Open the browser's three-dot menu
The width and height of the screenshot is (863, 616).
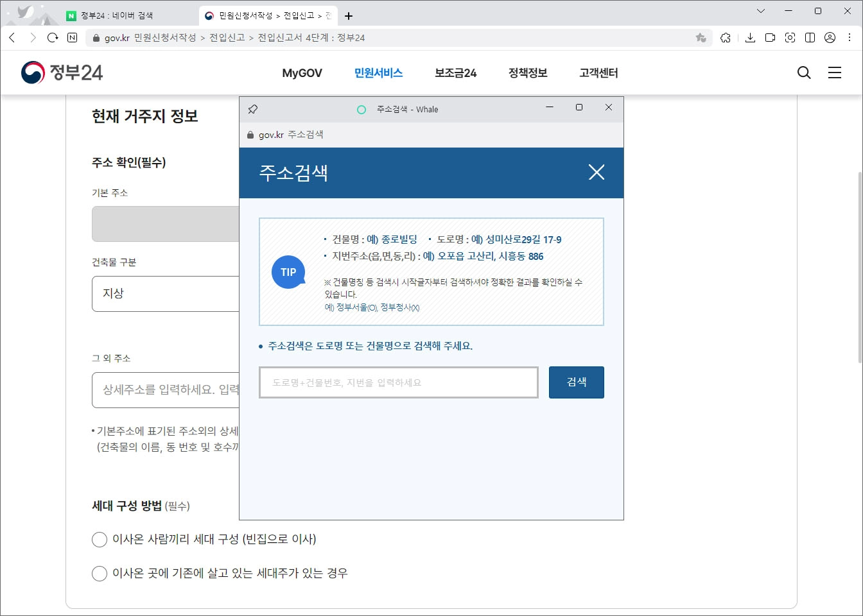(849, 38)
